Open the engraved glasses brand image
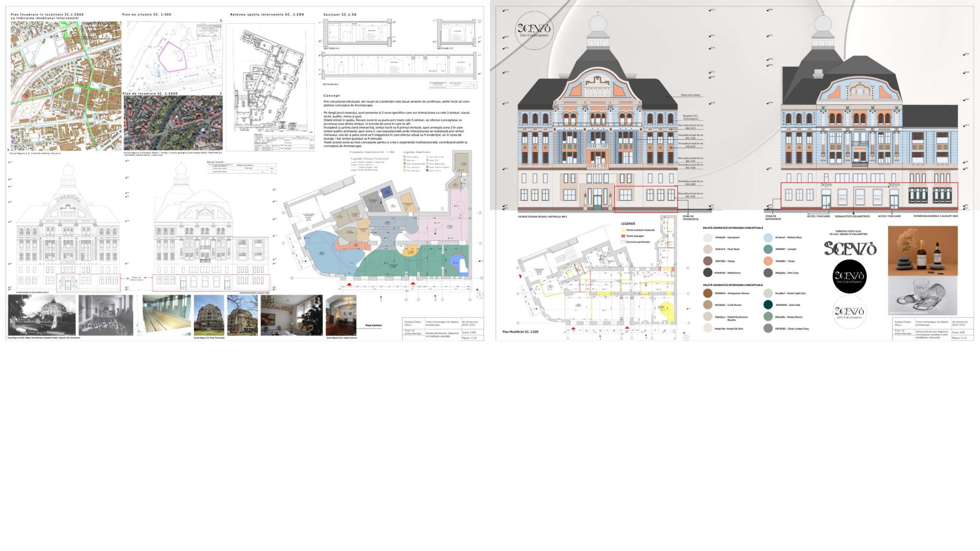Image resolution: width=980 pixels, height=551 pixels. [x=923, y=295]
